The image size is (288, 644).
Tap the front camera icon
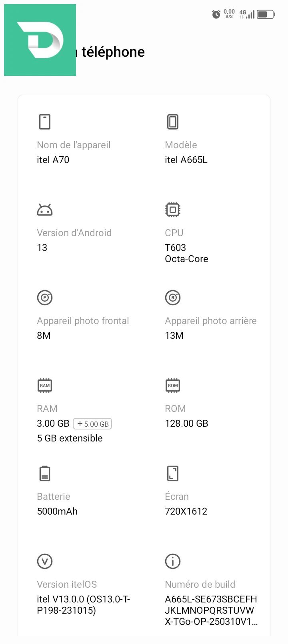click(x=45, y=298)
